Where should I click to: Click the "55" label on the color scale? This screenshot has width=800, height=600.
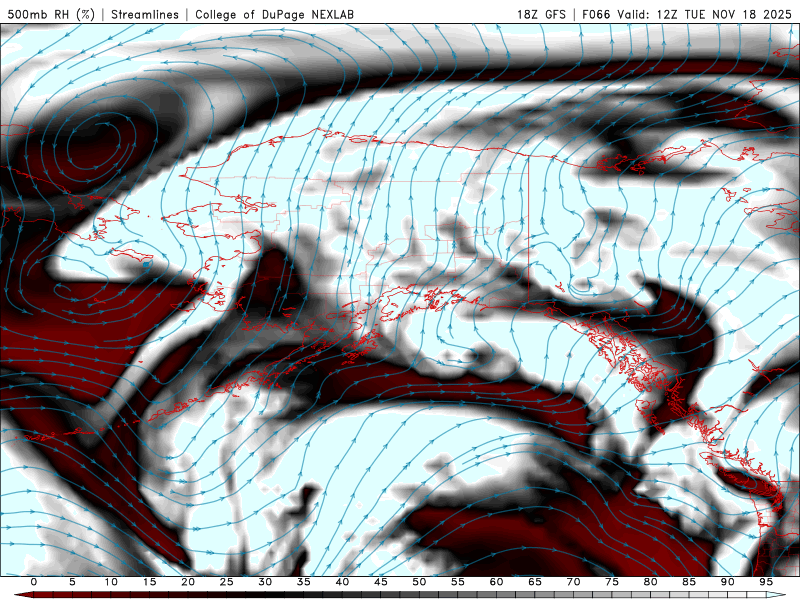point(458,582)
